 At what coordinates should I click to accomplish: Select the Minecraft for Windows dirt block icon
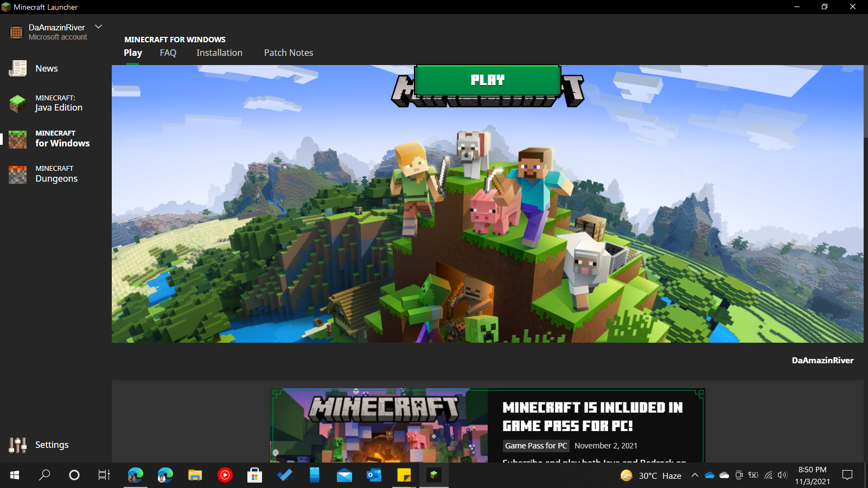[17, 139]
